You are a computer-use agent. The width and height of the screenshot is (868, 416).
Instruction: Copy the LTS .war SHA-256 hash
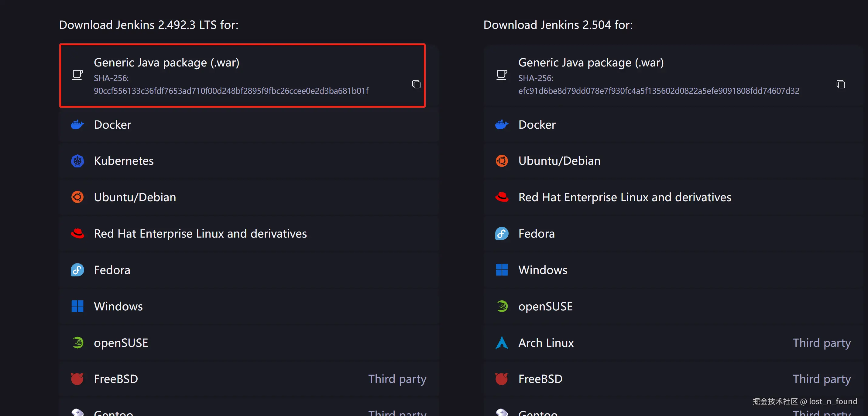(x=416, y=84)
